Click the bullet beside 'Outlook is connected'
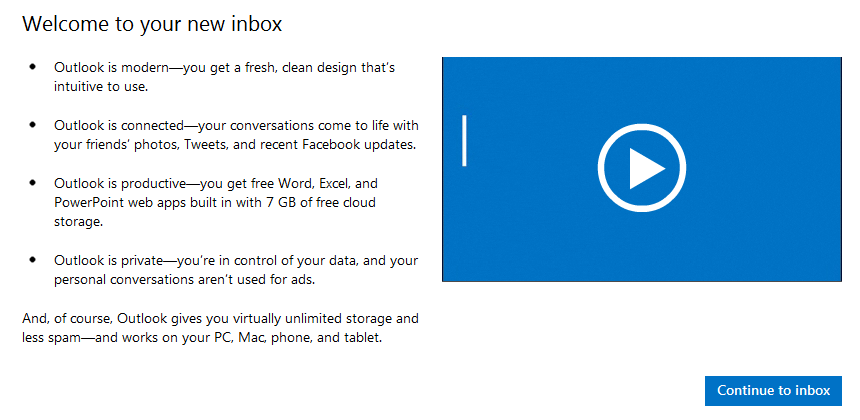The width and height of the screenshot is (860, 420). point(32,125)
